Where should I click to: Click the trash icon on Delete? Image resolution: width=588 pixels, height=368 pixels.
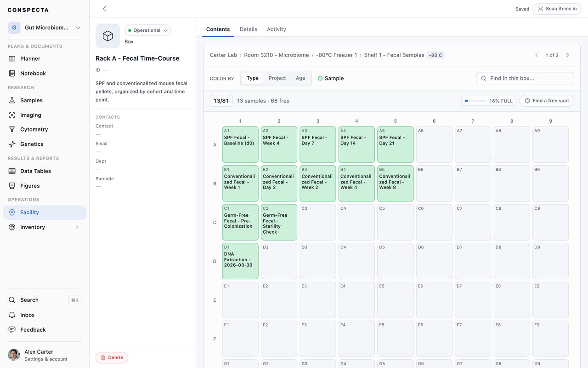pyautogui.click(x=103, y=357)
